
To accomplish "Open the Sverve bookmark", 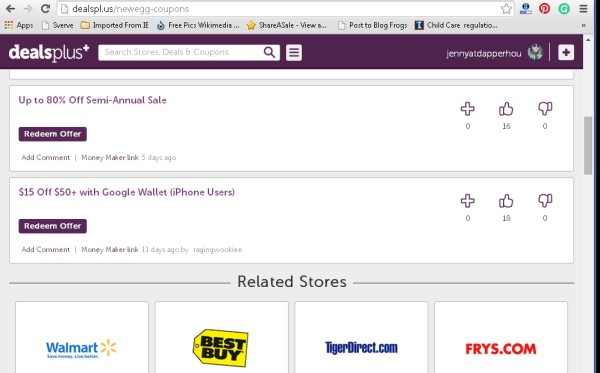I will pyautogui.click(x=58, y=25).
